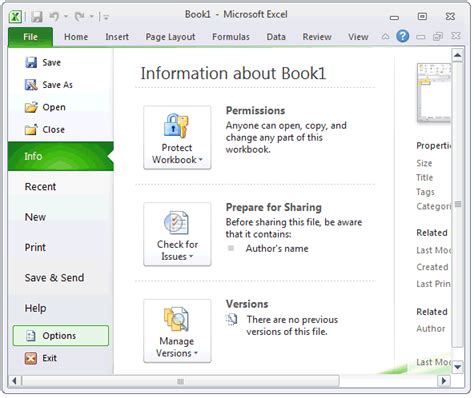This screenshot has width=474, height=398.
Task: Click the Author's name bullet text
Action: pyautogui.click(x=277, y=249)
